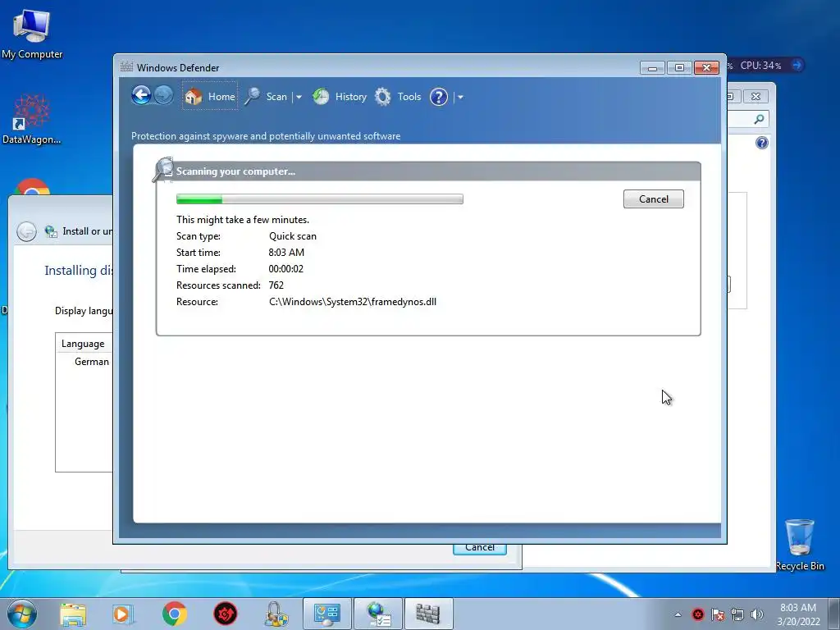Image resolution: width=840 pixels, height=630 pixels.
Task: Minimize the Windows Defender window
Action: tap(652, 67)
